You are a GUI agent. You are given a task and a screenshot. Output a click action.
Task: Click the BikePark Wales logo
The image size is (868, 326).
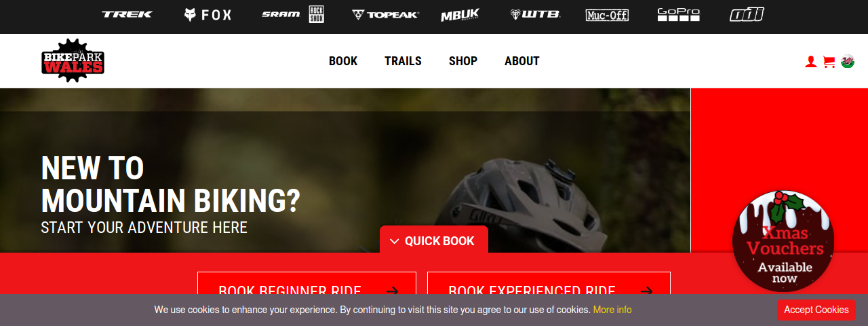(73, 61)
